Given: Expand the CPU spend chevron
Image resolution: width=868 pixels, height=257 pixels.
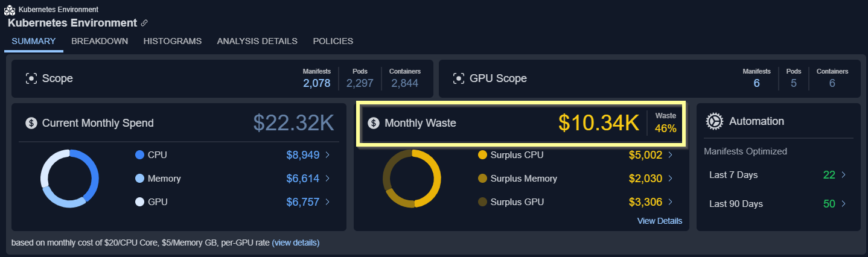Looking at the screenshot, I should pos(328,155).
